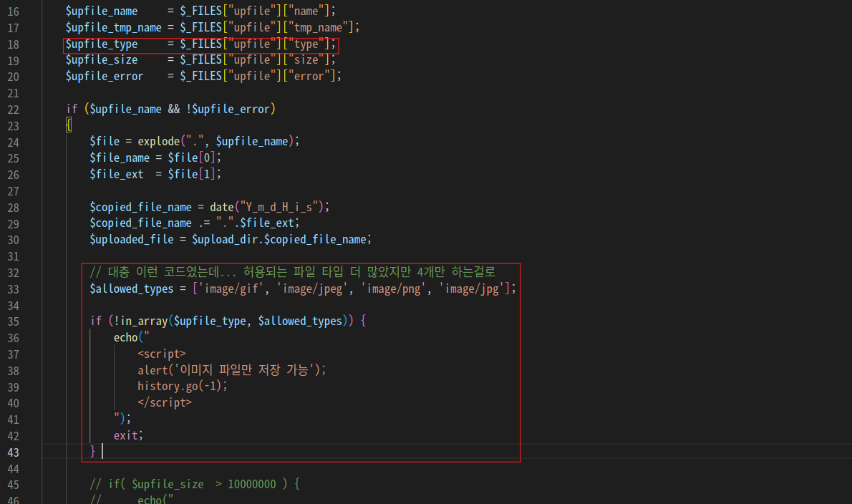The width and height of the screenshot is (852, 504).
Task: Click the echo keyword on line 36
Action: pyautogui.click(x=126, y=337)
